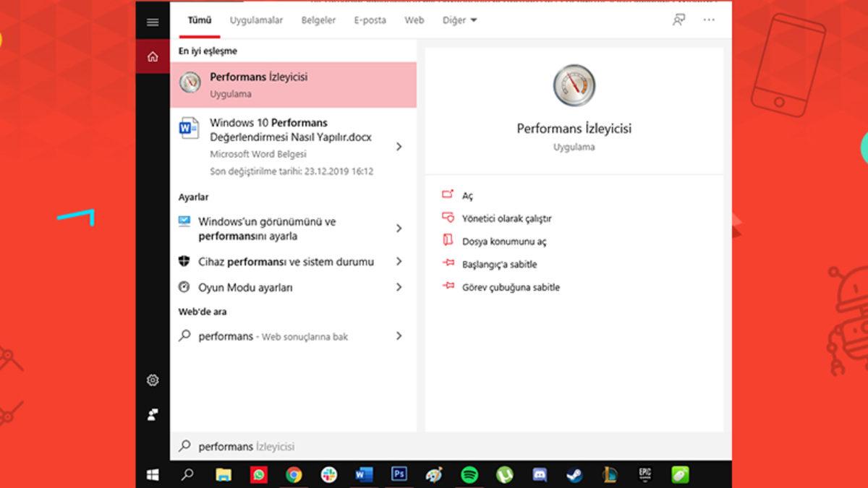Switch to the Belgeler tab
The image size is (868, 488).
pos(318,20)
